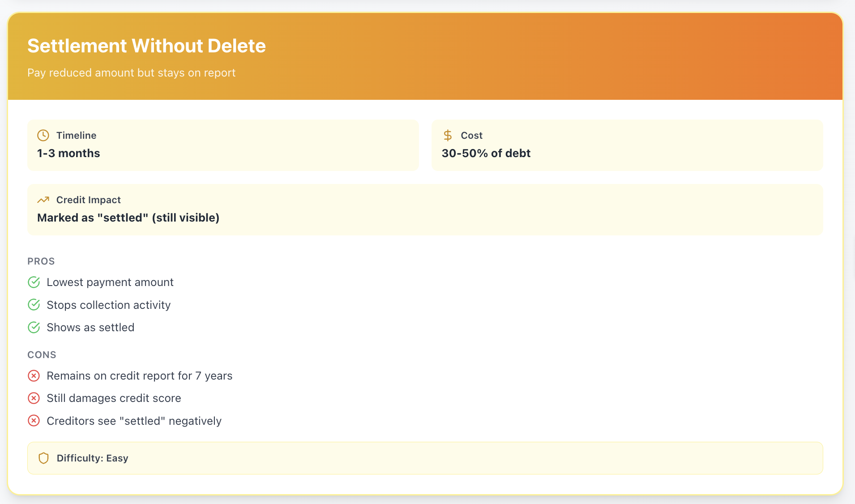Screen dimensions: 855x504
Task: Click the trending arrow icon by Credit Impact
Action: pyautogui.click(x=43, y=200)
